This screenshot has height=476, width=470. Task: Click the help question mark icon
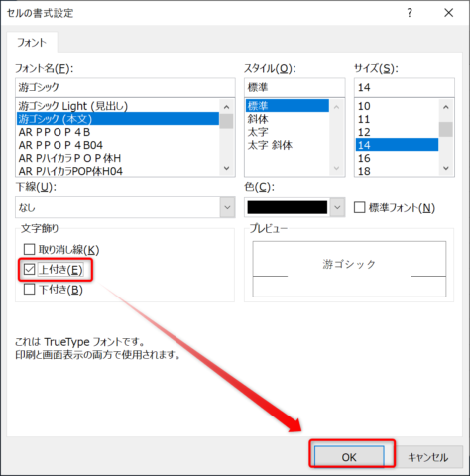point(410,13)
